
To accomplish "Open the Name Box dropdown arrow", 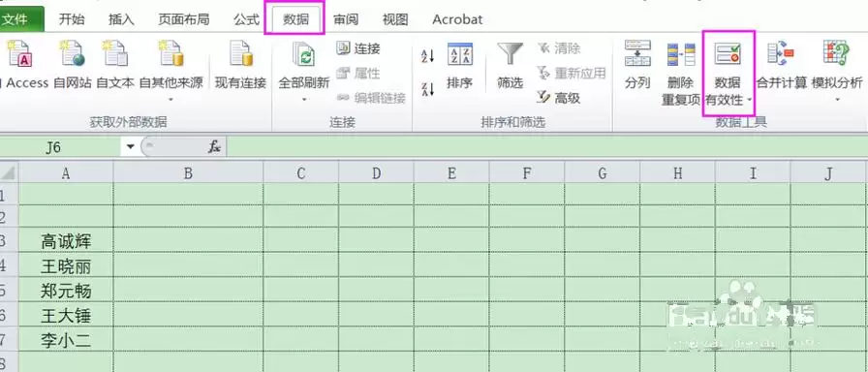I will point(131,146).
